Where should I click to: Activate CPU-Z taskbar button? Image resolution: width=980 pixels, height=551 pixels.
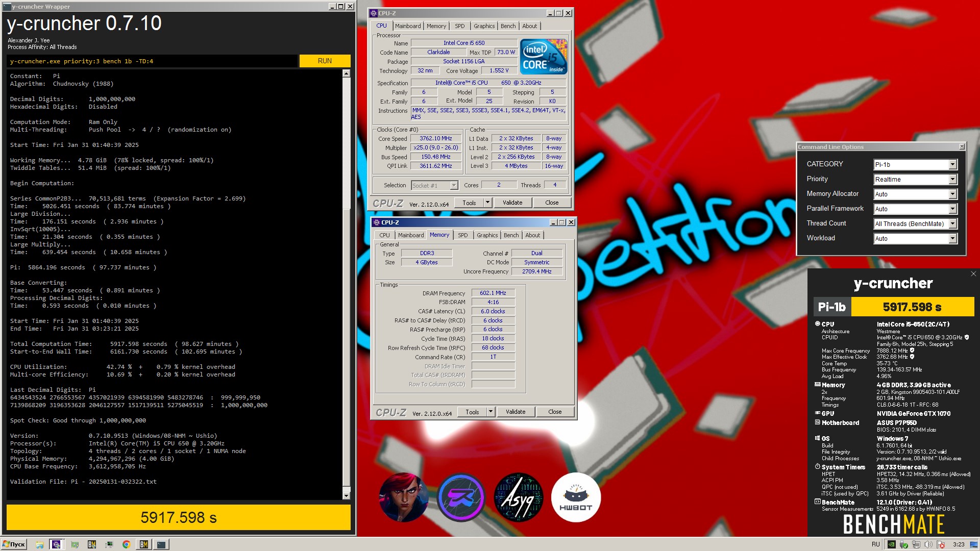(x=56, y=544)
